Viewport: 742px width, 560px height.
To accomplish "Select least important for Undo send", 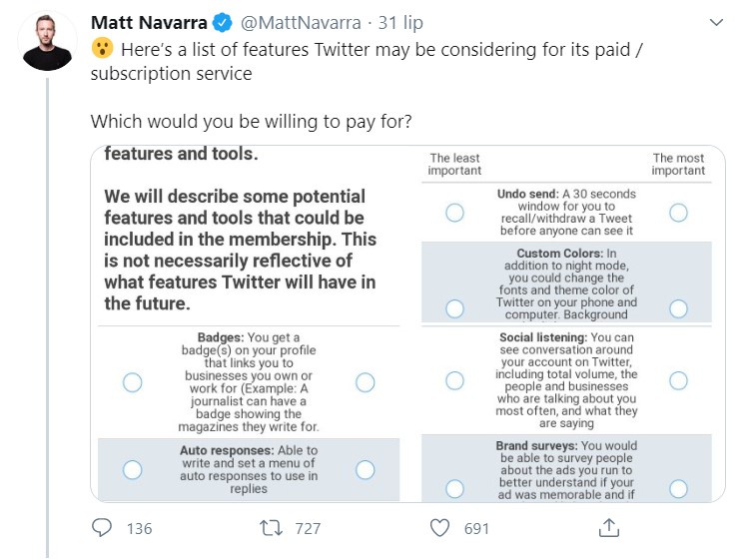I will [x=454, y=213].
